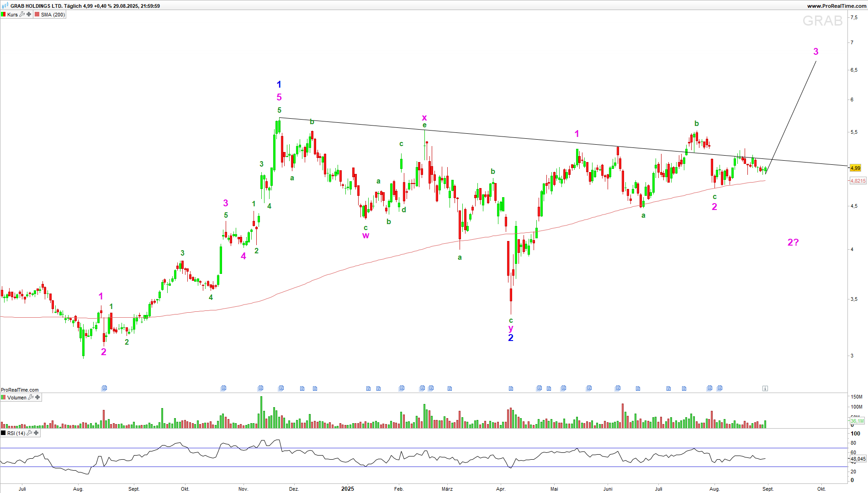Click the black RSI (14) color swatch
The image size is (868, 493).
(x=4, y=433)
